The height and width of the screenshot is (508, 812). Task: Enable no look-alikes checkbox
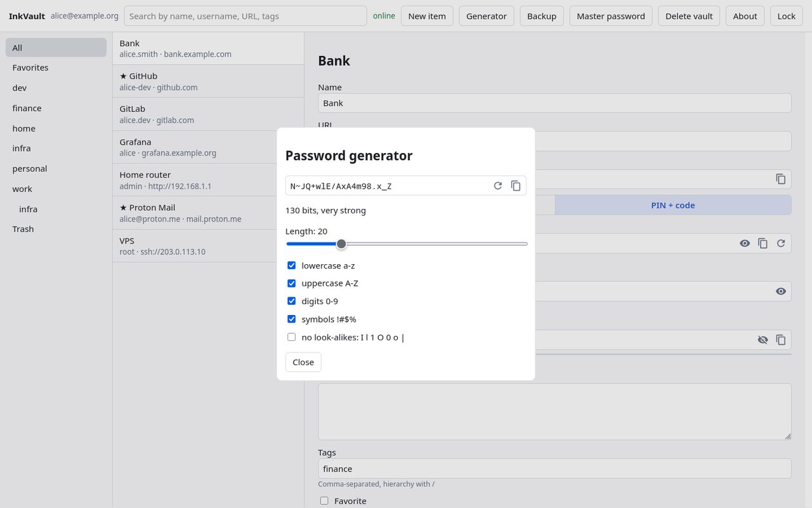(292, 337)
